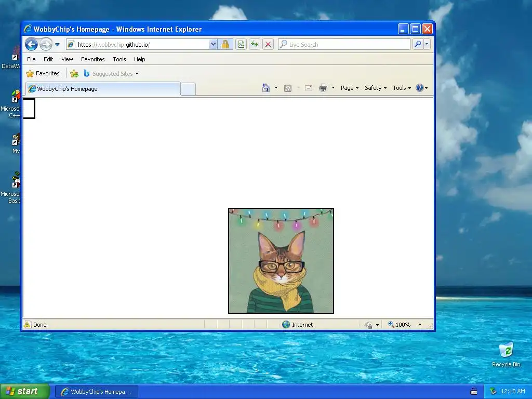Open the Help menu
This screenshot has width=532, height=399.
click(139, 59)
